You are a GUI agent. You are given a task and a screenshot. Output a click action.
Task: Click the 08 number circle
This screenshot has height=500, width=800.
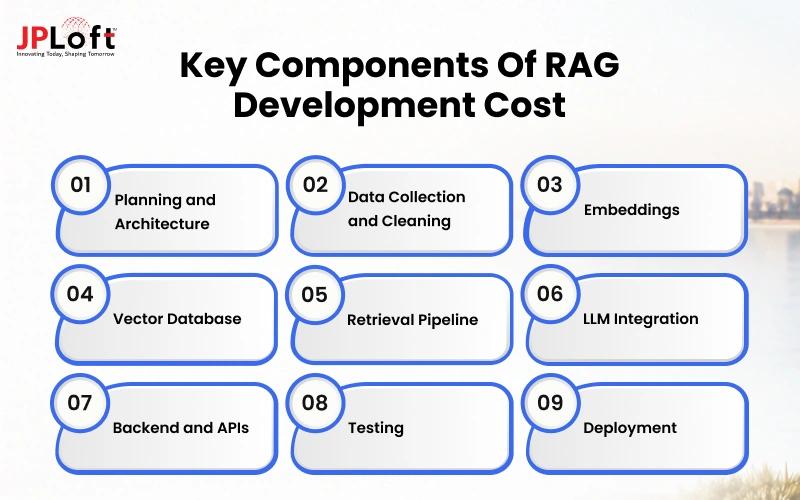(314, 403)
